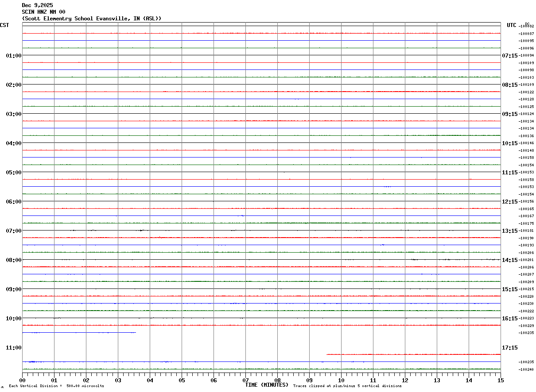536x392 pixels.
Task: Click the DC offset value "-100148"
Action: 526,150
